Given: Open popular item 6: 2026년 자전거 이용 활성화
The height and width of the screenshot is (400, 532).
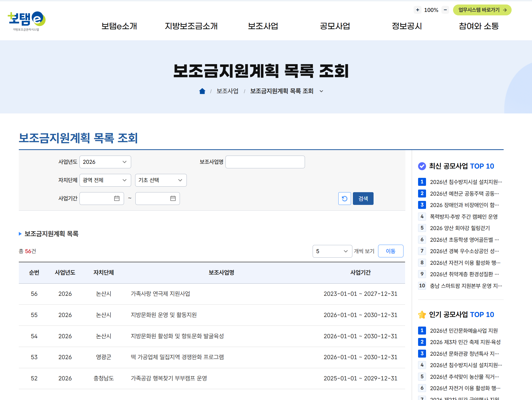Looking at the screenshot, I should pyautogui.click(x=465, y=388).
